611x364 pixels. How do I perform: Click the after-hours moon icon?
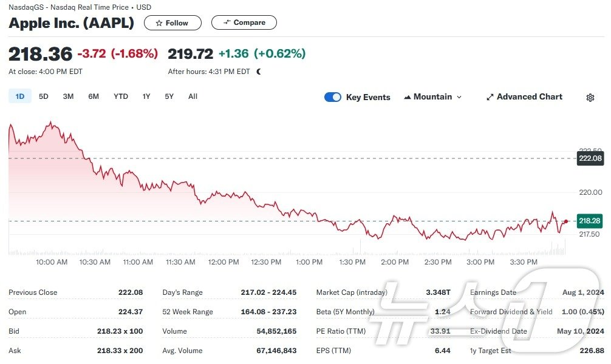259,72
